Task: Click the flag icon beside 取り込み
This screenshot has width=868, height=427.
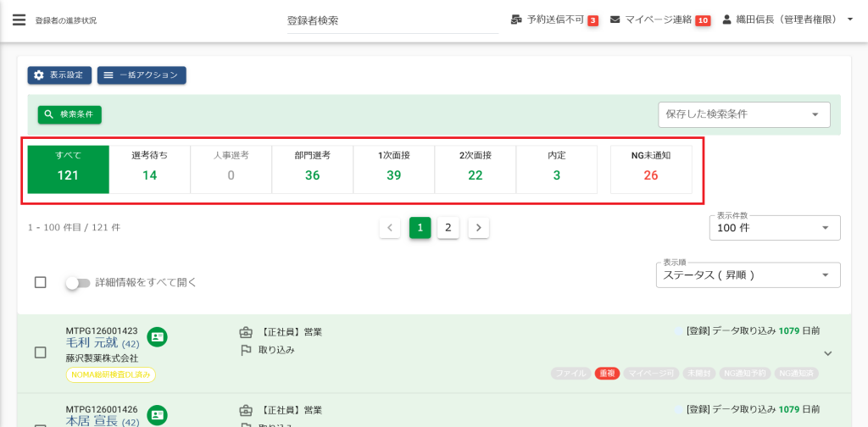Action: pos(247,350)
